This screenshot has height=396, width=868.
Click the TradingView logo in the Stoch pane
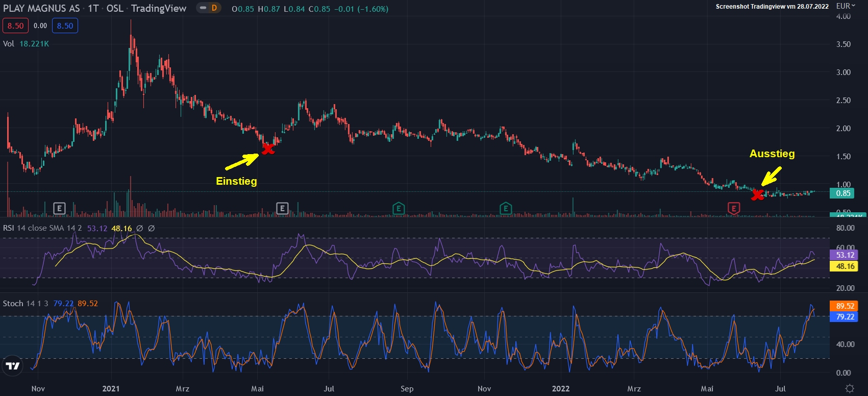click(x=12, y=365)
